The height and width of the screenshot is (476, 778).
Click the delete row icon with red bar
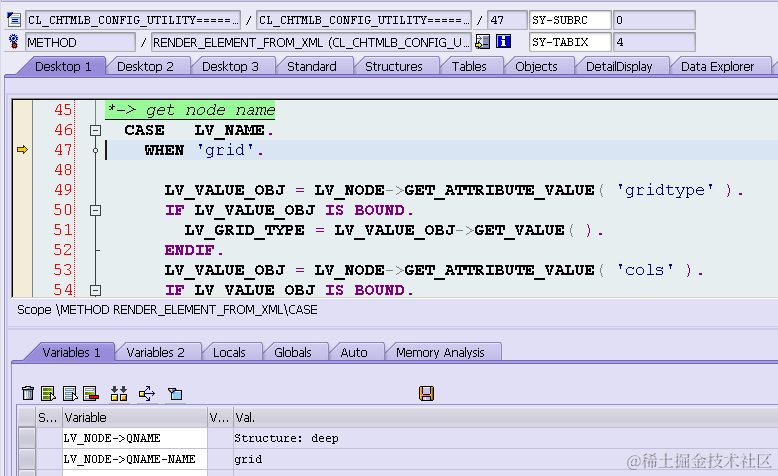point(91,394)
